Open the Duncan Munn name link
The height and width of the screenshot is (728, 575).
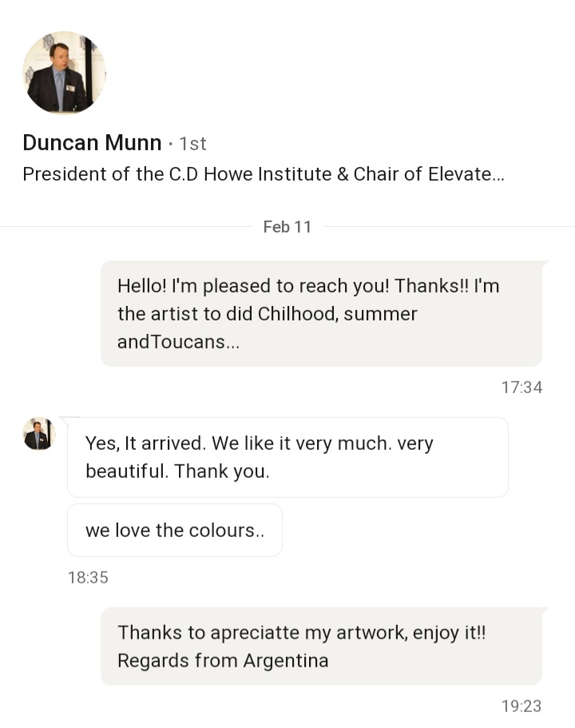point(92,143)
